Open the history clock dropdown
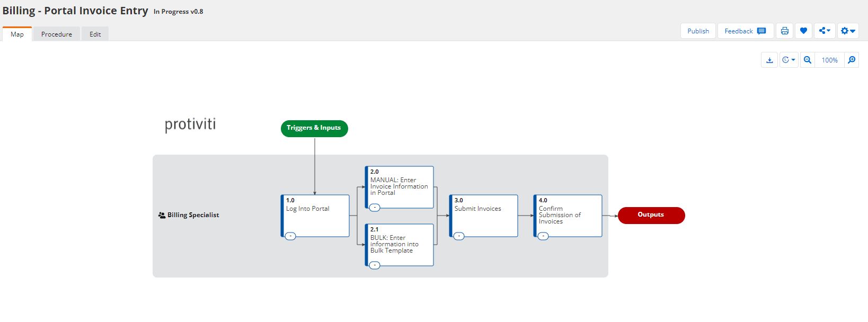This screenshot has width=868, height=322. [x=789, y=60]
